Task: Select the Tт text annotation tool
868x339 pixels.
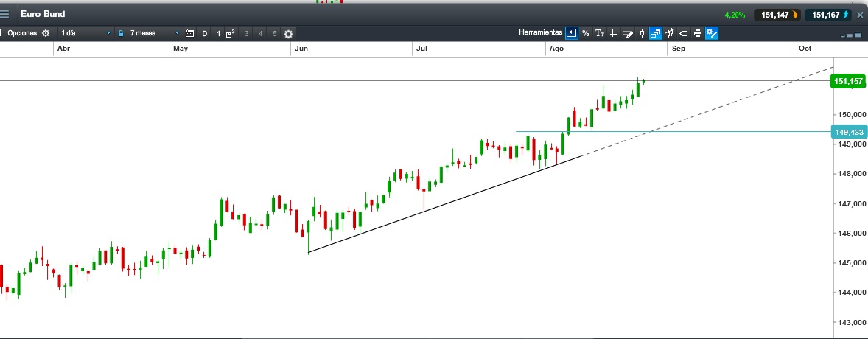Action: 600,33
